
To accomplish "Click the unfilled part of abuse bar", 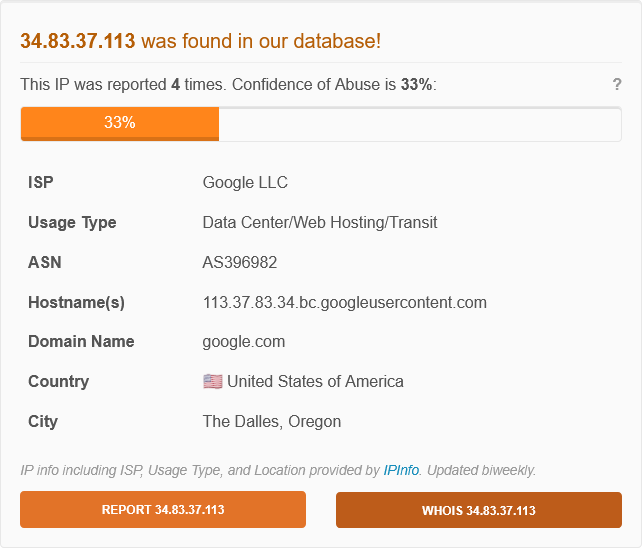I will (420, 123).
